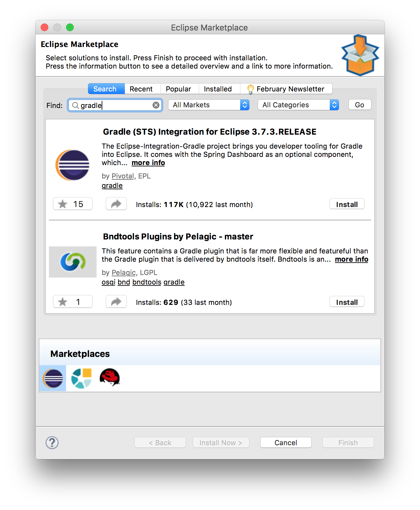Screen dimensions: 420x510
Task: Star the Bndtools Plugins by Pelagic
Action: pos(73,302)
